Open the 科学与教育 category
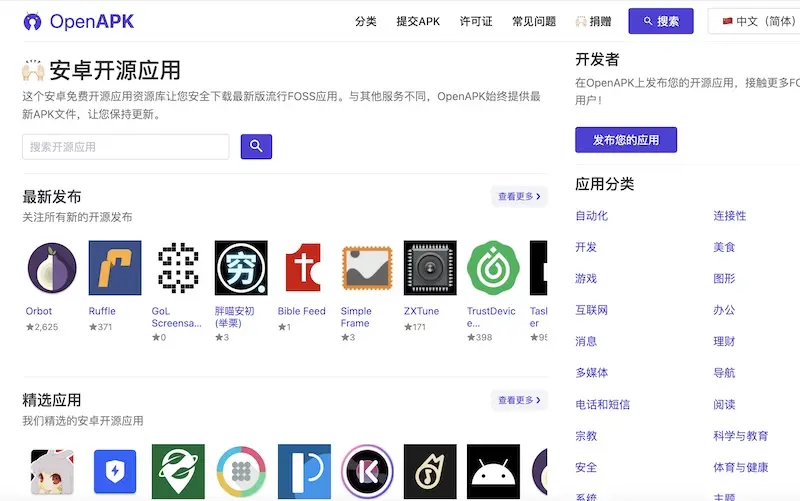The image size is (800, 501). (x=741, y=436)
